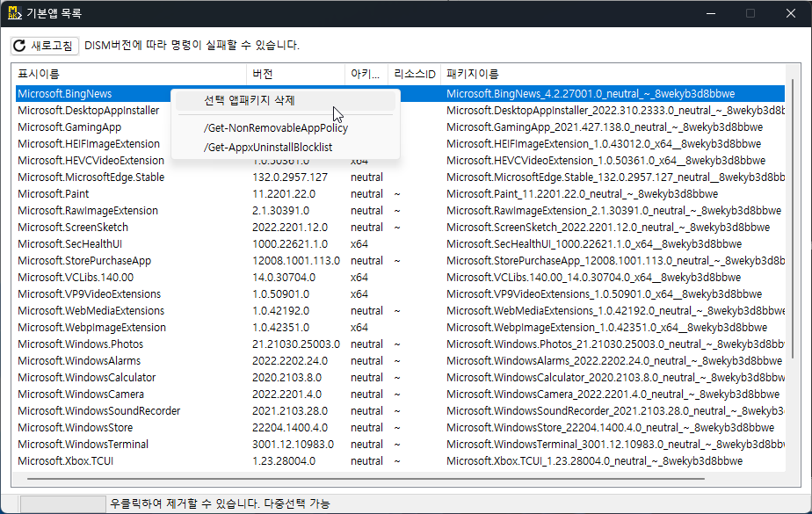
Task: Sort by the 버전 column header
Action: tap(295, 74)
